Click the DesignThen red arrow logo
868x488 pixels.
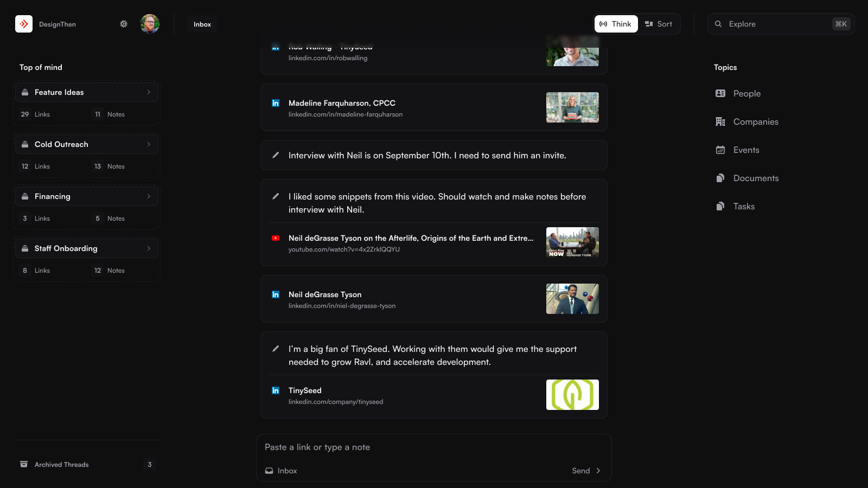pos(24,24)
